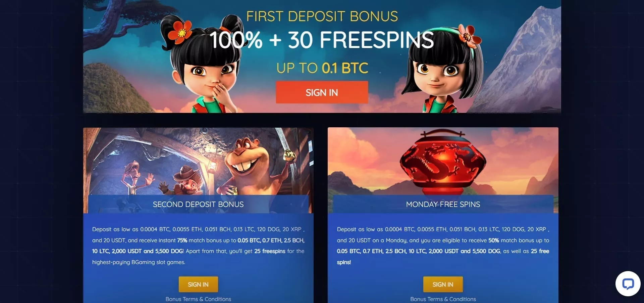Click SIGN IN under Second Deposit Bonus
The image size is (644, 303).
click(x=198, y=285)
